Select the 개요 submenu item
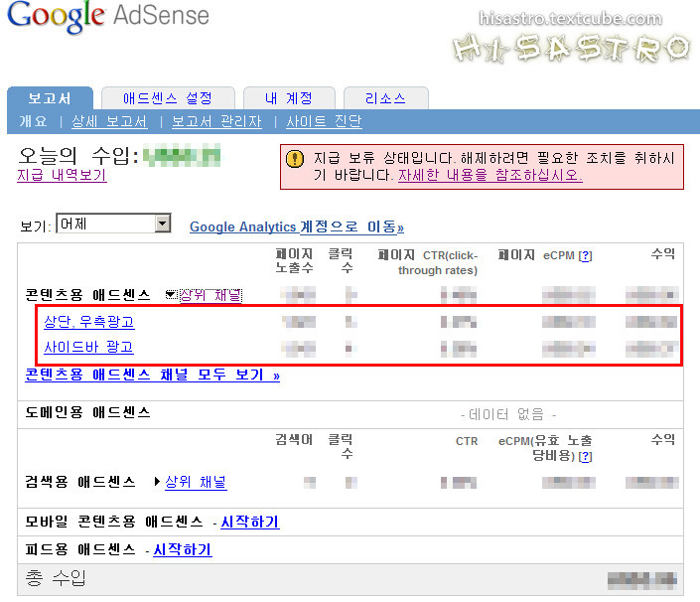The image size is (700, 602). [33, 121]
